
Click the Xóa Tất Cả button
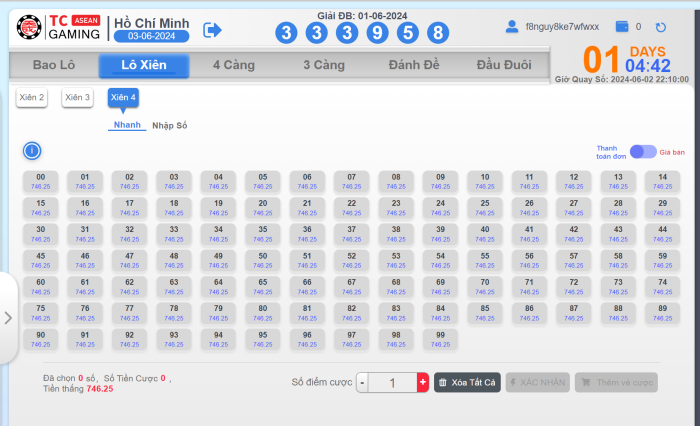[467, 383]
